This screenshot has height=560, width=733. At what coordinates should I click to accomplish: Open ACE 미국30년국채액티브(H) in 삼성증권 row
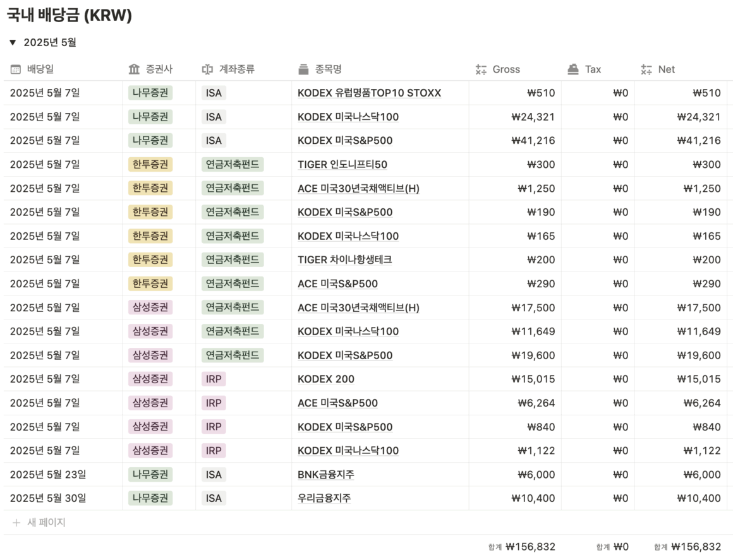click(x=358, y=308)
